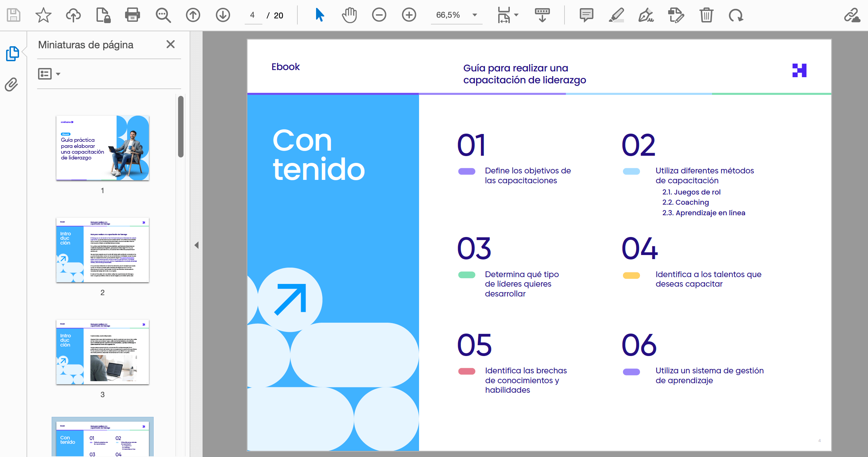Click zoom in plus button

pos(409,15)
